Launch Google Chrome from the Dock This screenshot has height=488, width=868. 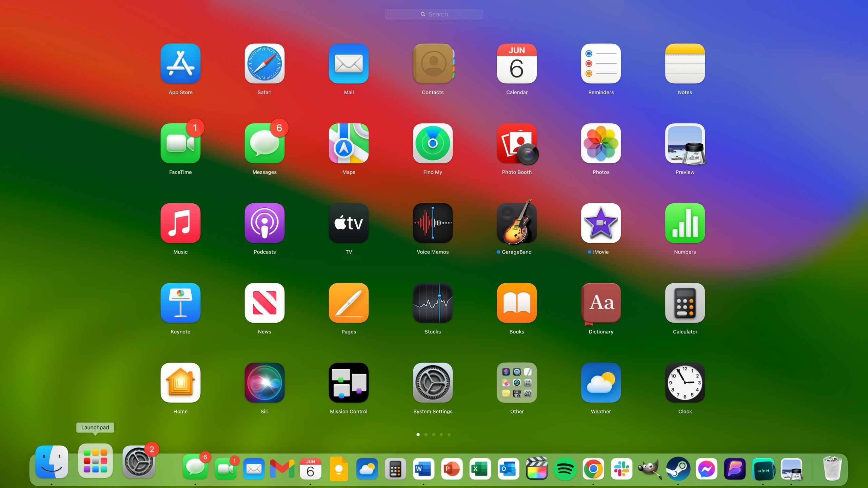click(593, 469)
